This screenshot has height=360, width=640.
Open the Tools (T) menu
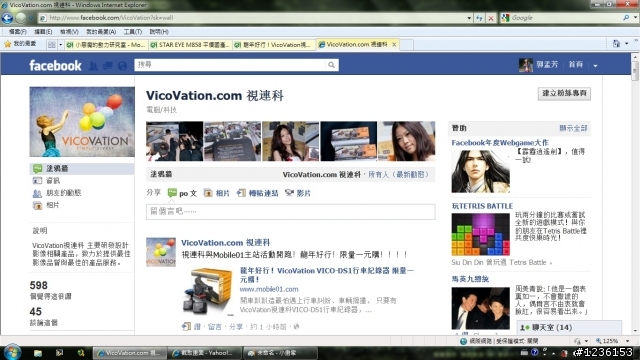coord(133,32)
